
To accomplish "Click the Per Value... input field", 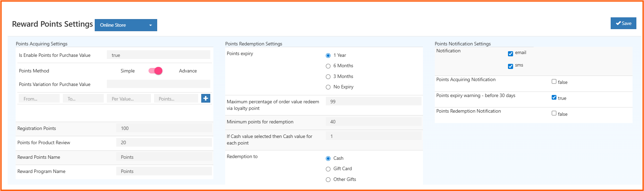I will tap(129, 98).
